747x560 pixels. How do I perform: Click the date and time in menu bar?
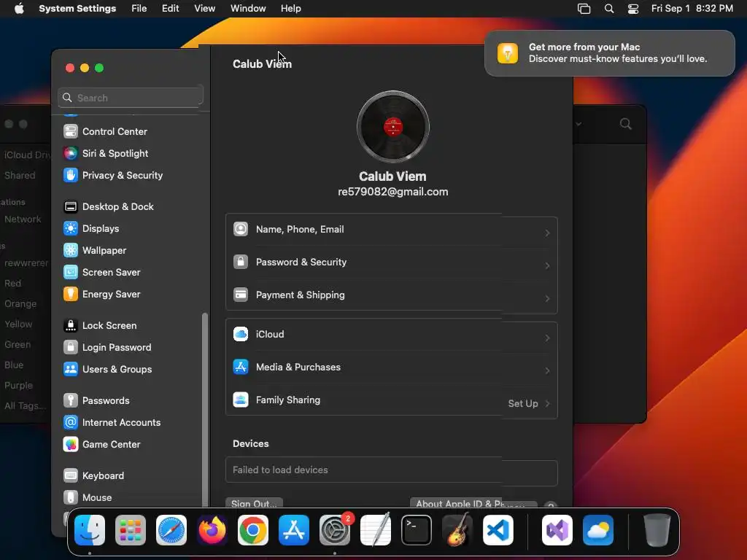click(692, 9)
